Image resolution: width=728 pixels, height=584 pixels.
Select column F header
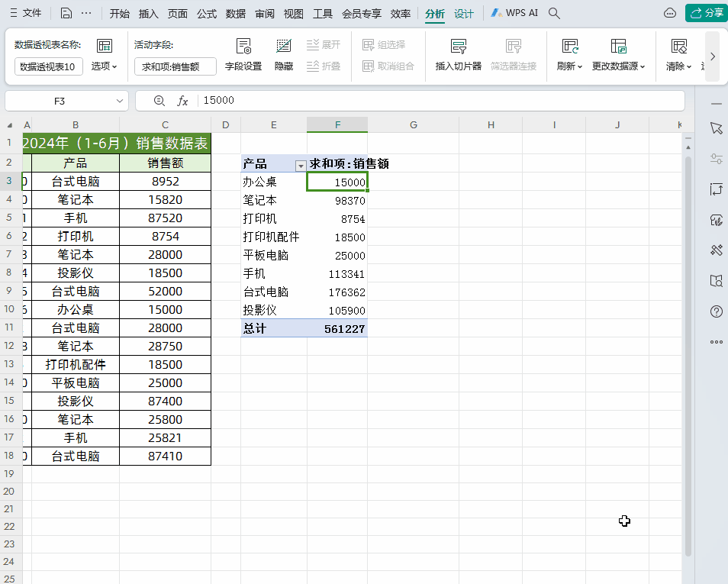point(337,124)
